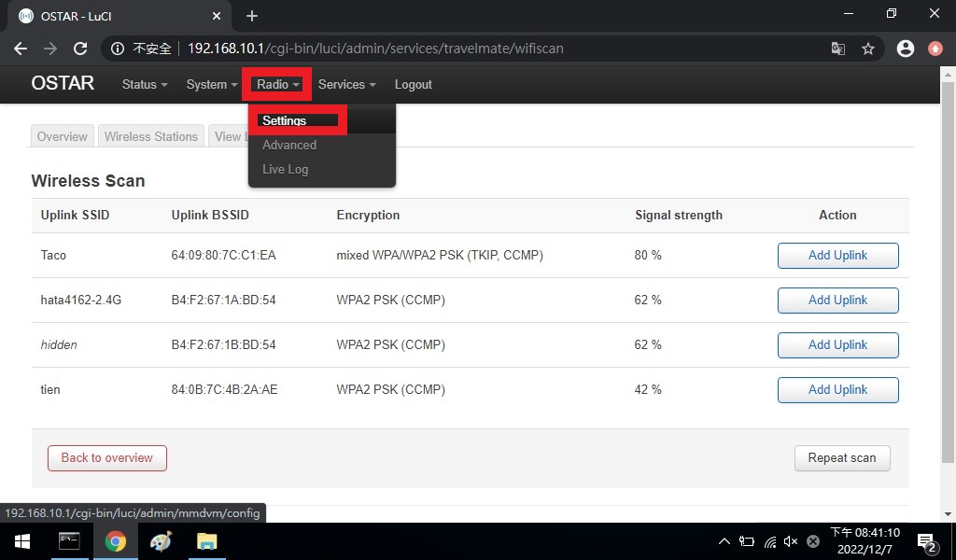Click the taskbar volume muted icon

pyautogui.click(x=791, y=541)
